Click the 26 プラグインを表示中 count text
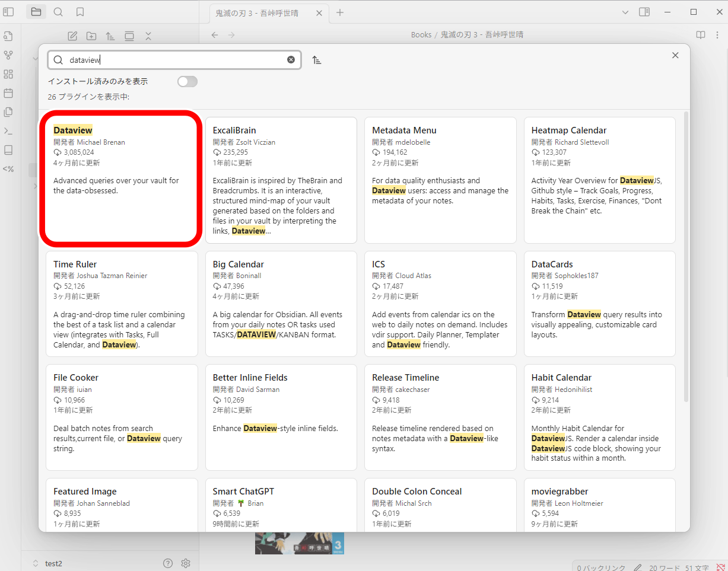This screenshot has width=728, height=571. tap(88, 97)
